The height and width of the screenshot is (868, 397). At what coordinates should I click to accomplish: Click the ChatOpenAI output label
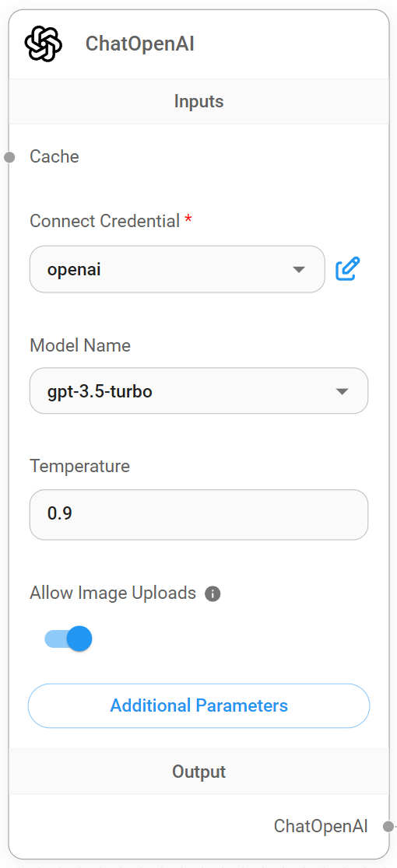point(321,826)
